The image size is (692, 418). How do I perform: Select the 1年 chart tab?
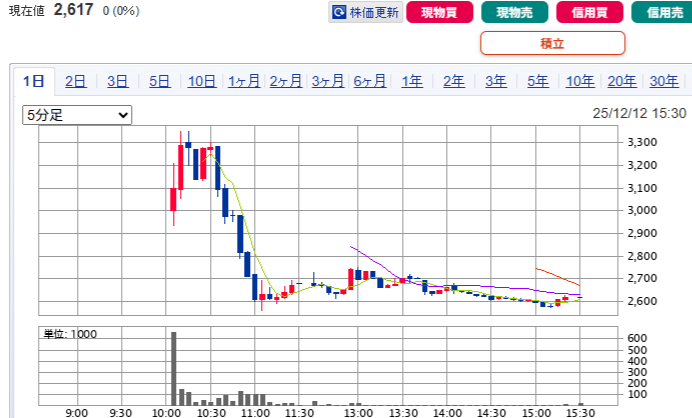pos(412,81)
